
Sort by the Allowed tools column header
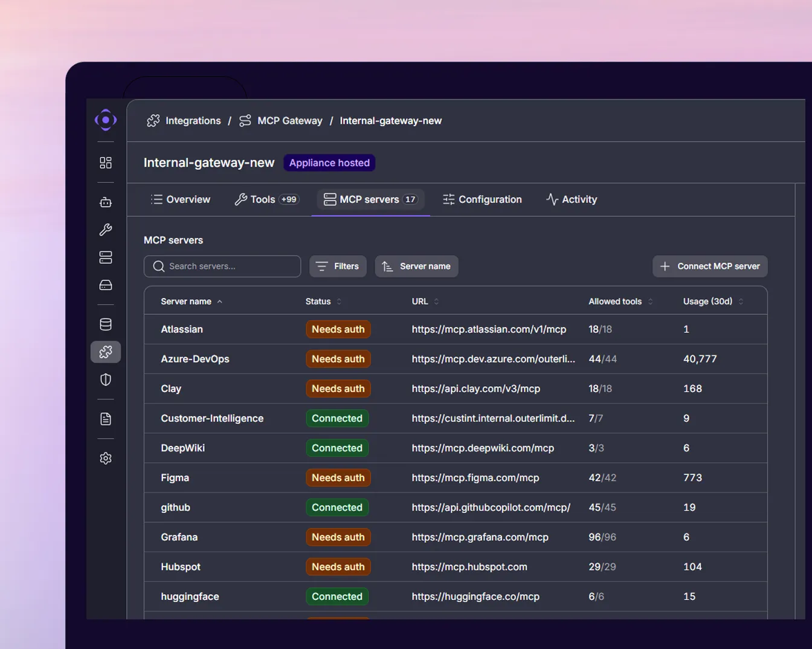click(620, 302)
